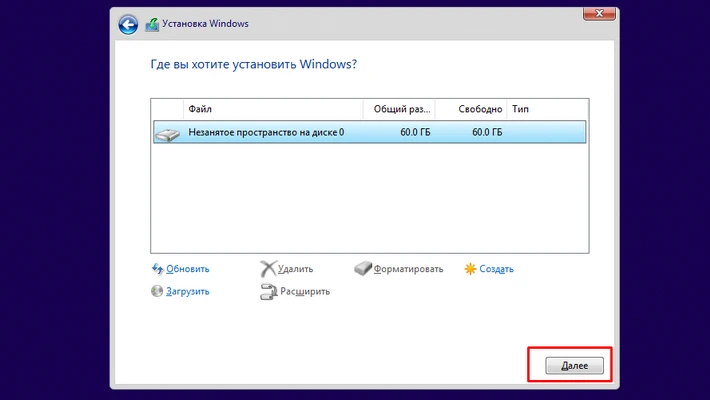Image resolution: width=710 pixels, height=400 pixels.
Task: Click the X icon beside Удалить
Action: pyautogui.click(x=268, y=269)
